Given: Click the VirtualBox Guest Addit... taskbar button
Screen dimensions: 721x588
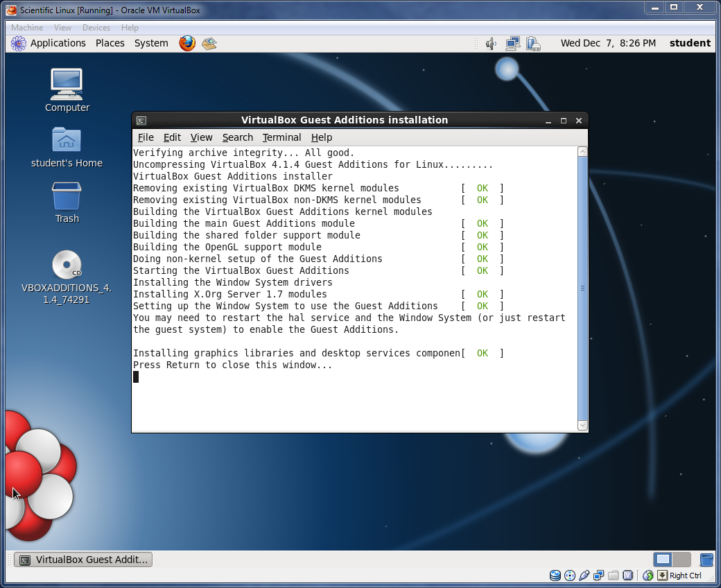Looking at the screenshot, I should [x=83, y=560].
